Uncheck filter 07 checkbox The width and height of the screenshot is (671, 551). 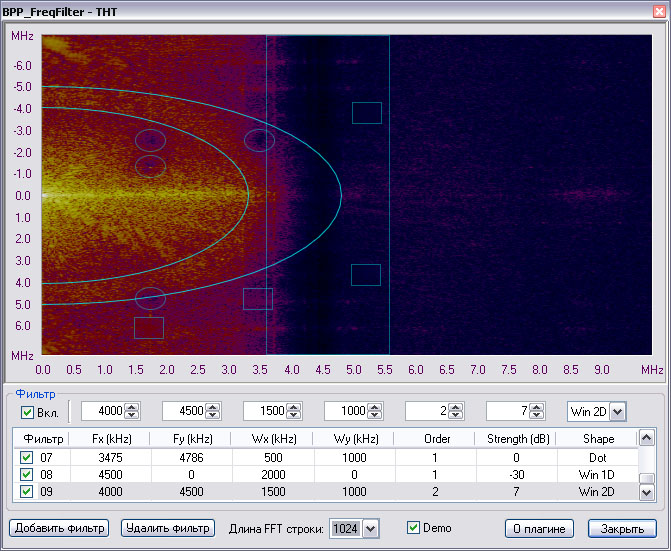coord(26,458)
